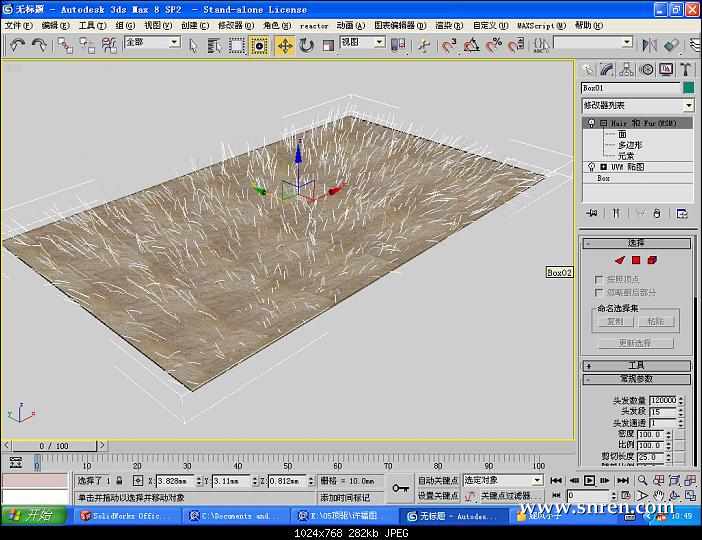Click the Configure Modifier Sets icon
The height and width of the screenshot is (540, 702).
(x=682, y=213)
